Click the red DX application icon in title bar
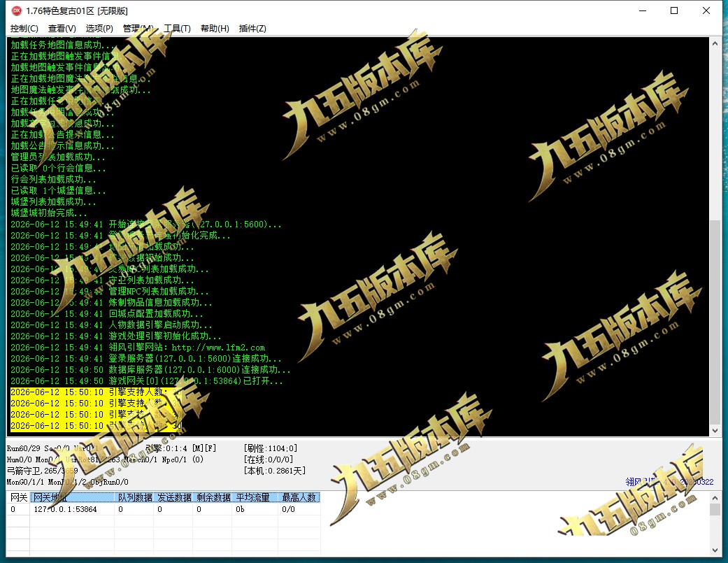This screenshot has height=563, width=728. click(16, 10)
